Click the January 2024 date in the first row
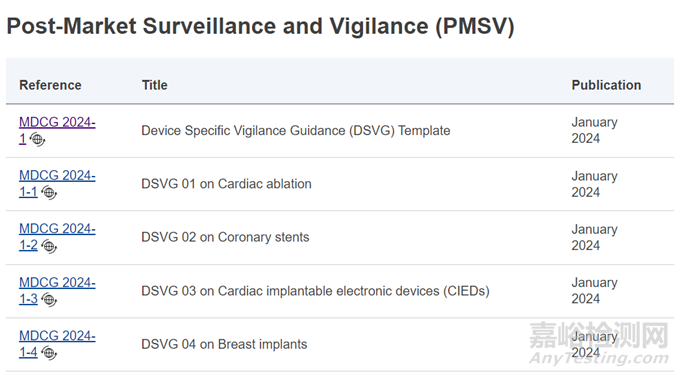 click(594, 130)
